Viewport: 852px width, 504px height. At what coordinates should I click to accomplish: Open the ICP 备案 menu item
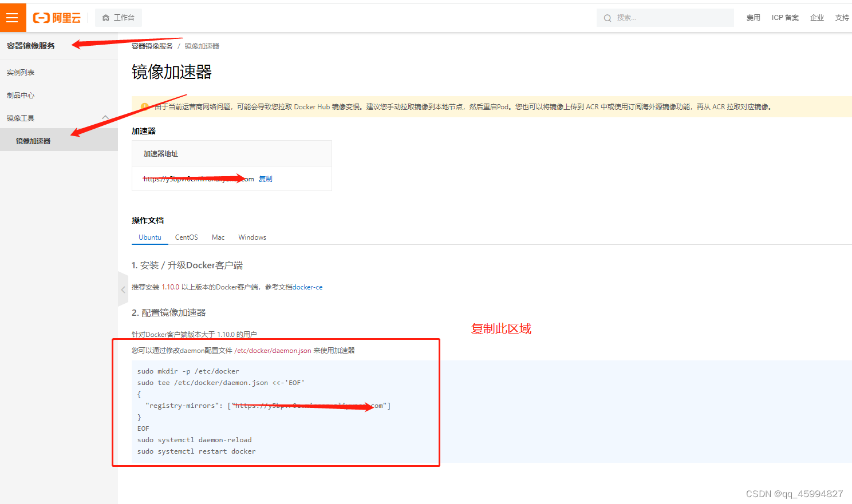tap(785, 18)
